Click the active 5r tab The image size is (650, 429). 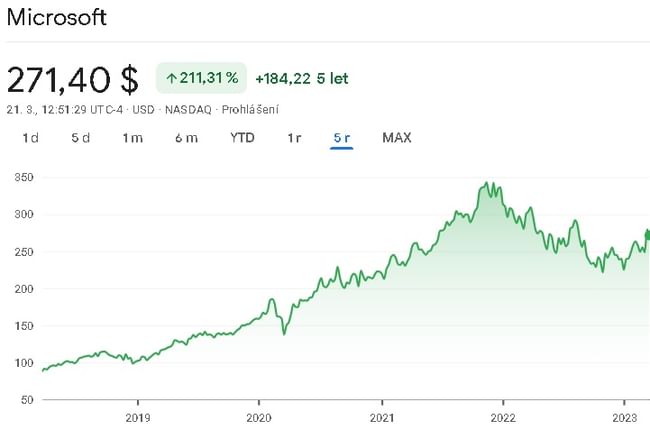pos(342,138)
